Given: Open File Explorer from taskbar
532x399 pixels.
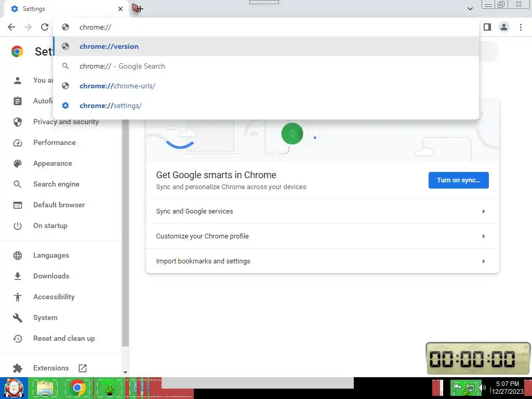Looking at the screenshot, I should coord(45,389).
